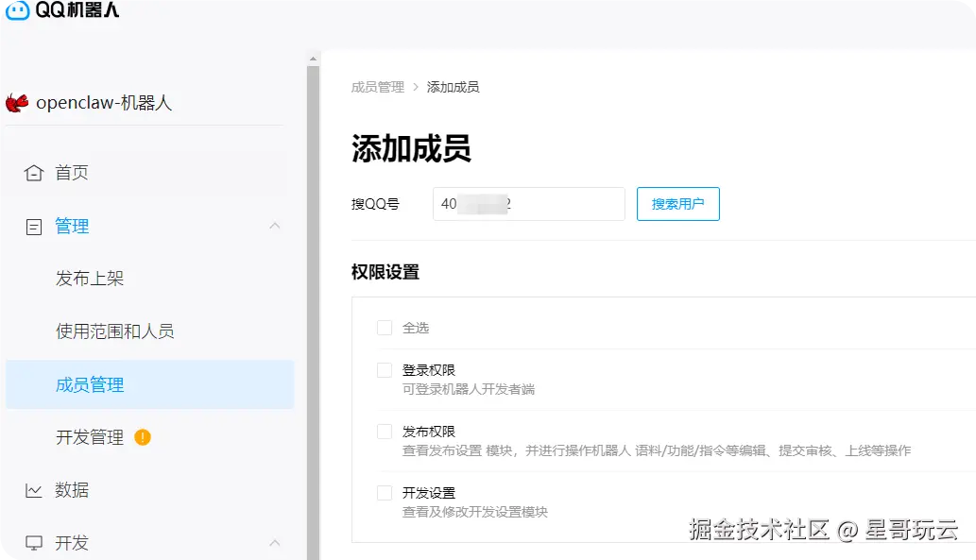Collapse the 管理 section chevron

tap(275, 226)
